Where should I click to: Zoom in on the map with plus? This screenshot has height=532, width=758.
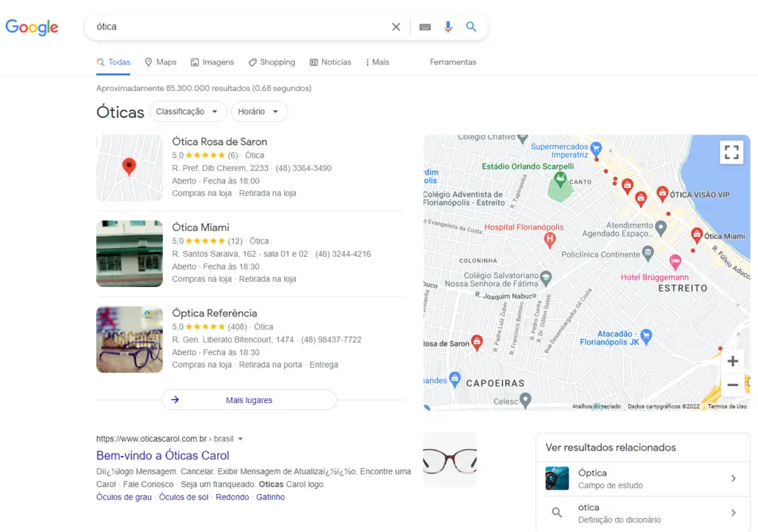pos(733,361)
